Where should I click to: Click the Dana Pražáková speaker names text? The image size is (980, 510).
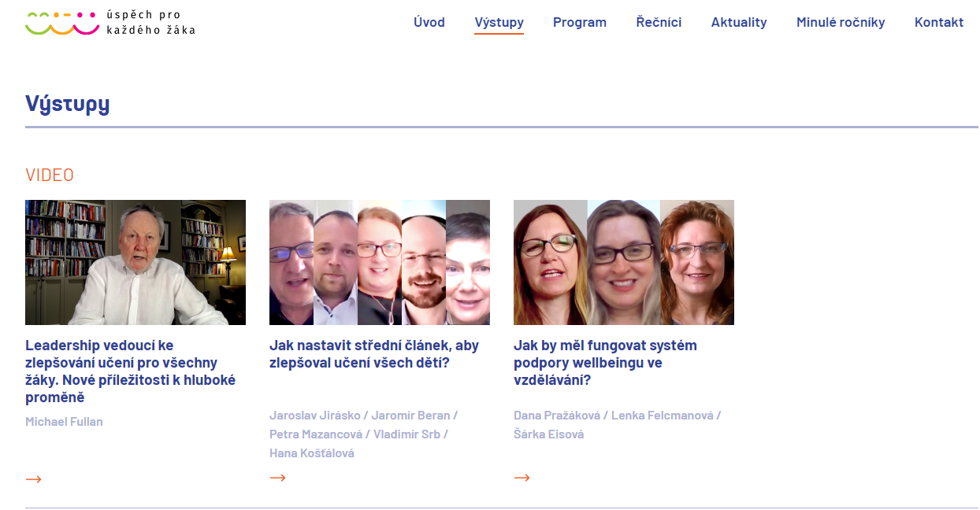point(617,425)
